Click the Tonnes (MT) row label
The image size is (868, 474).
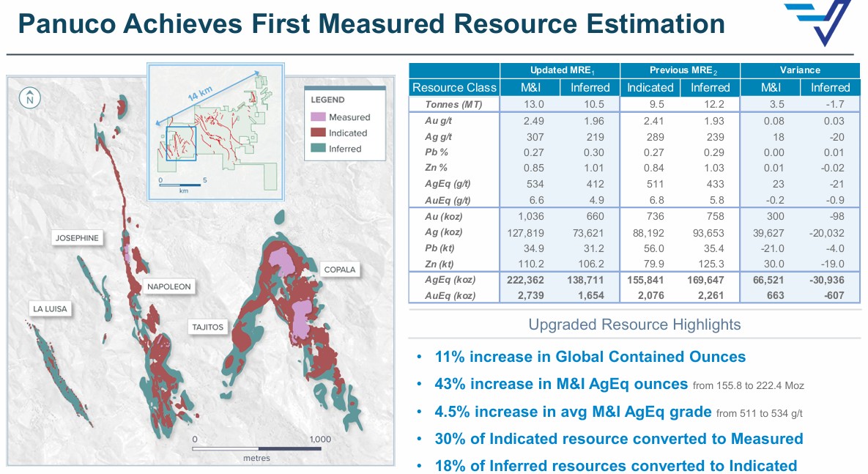453,104
